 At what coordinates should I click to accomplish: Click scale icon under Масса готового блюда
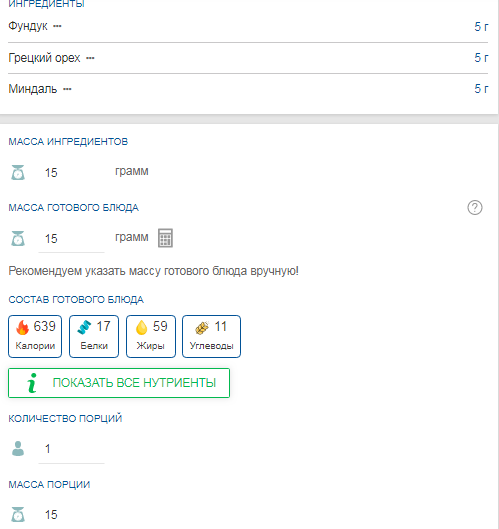coord(18,239)
